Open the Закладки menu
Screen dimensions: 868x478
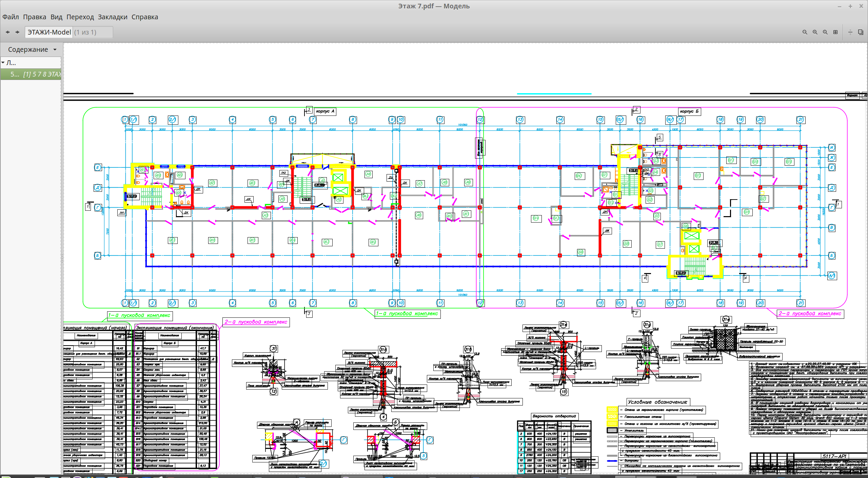(x=113, y=17)
